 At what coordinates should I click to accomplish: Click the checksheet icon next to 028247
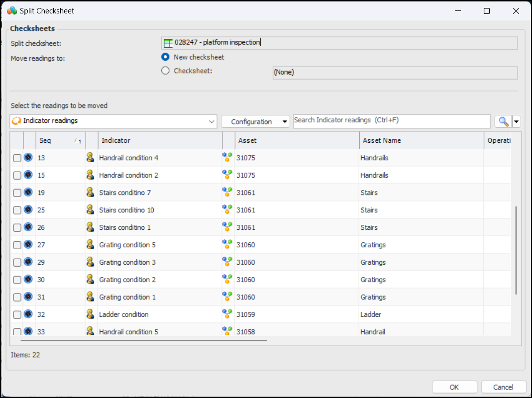click(x=168, y=43)
